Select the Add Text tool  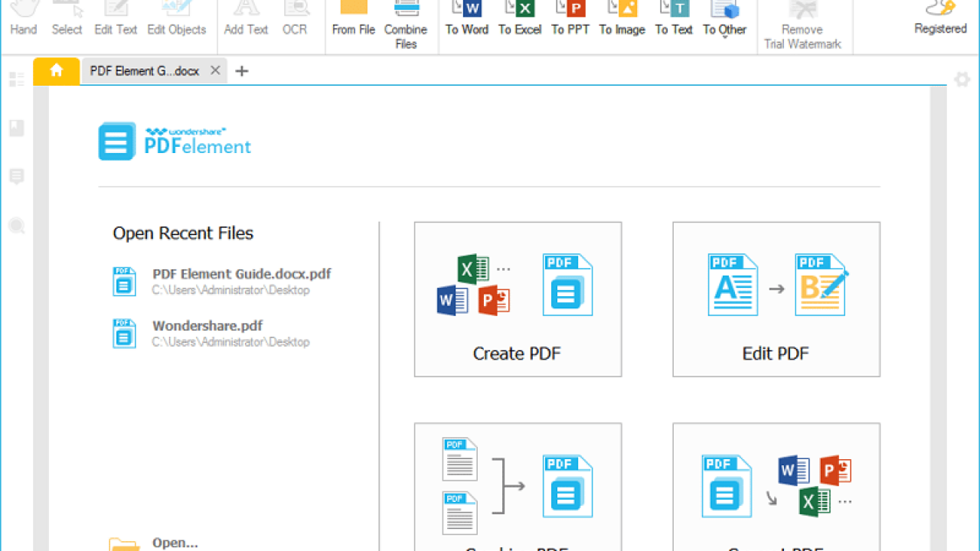(x=246, y=19)
